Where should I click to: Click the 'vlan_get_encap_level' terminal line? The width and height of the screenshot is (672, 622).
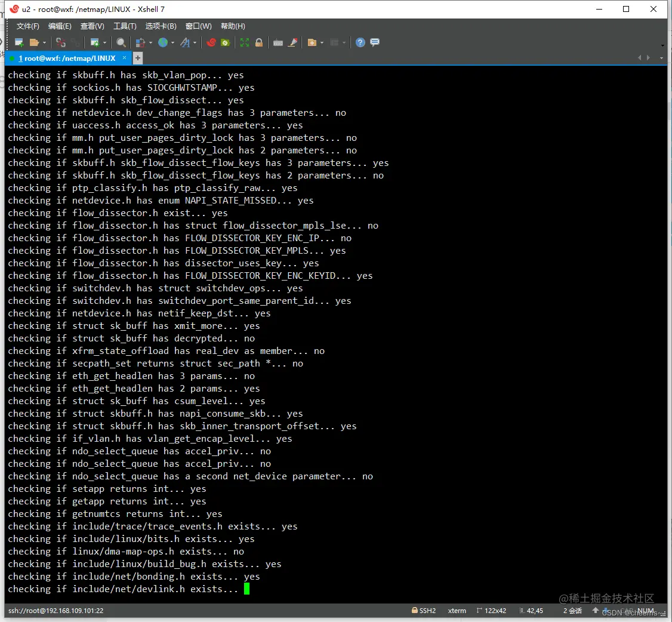click(150, 439)
